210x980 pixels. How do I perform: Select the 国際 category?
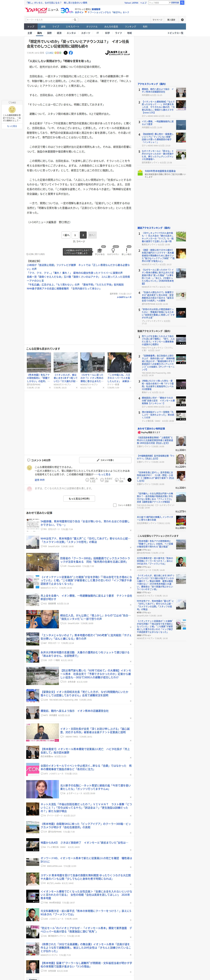click(49, 33)
